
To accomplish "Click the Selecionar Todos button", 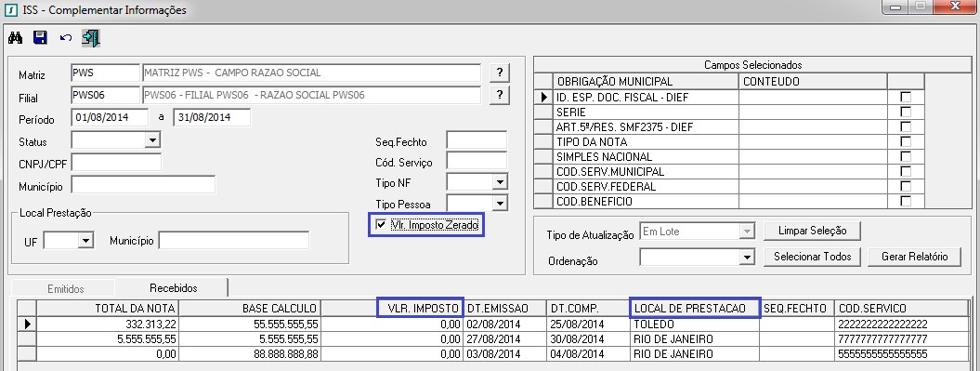I will (x=812, y=257).
